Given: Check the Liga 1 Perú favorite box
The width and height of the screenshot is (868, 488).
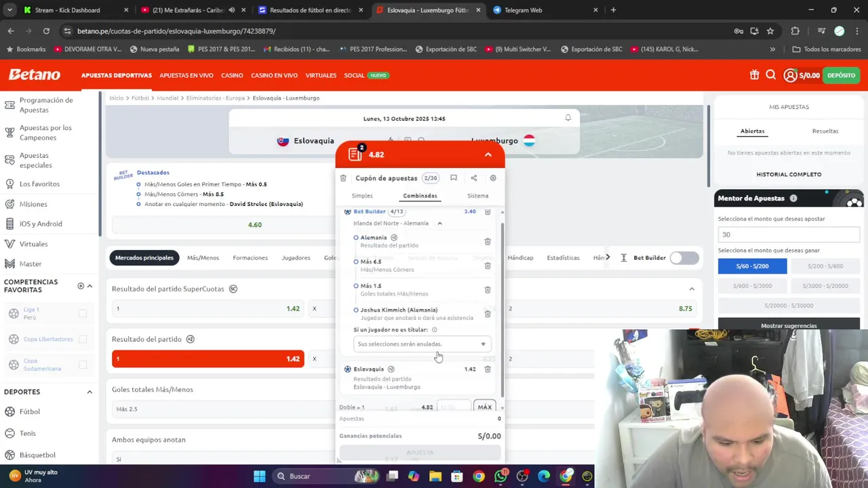Looking at the screenshot, I should (83, 313).
